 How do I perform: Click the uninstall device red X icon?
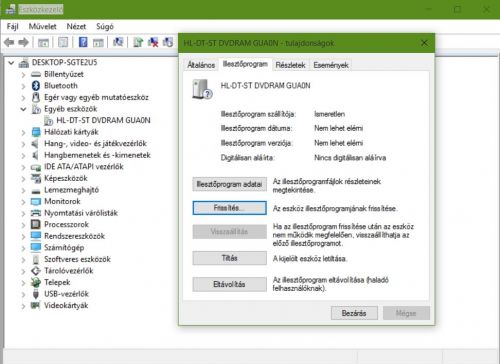(153, 42)
